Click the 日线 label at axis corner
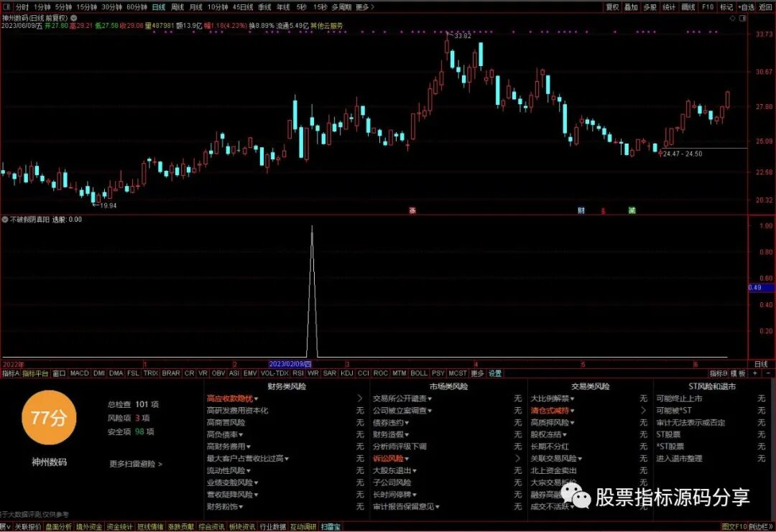The image size is (776, 532). (761, 364)
